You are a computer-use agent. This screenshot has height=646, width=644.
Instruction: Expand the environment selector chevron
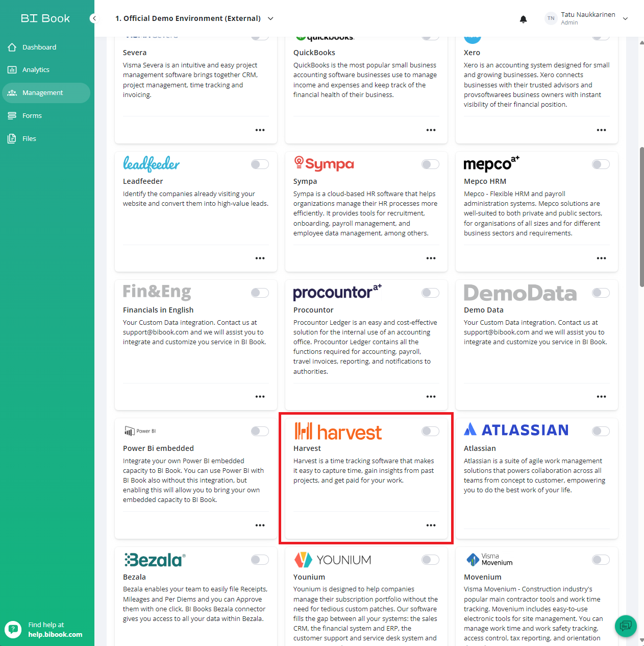pyautogui.click(x=270, y=18)
